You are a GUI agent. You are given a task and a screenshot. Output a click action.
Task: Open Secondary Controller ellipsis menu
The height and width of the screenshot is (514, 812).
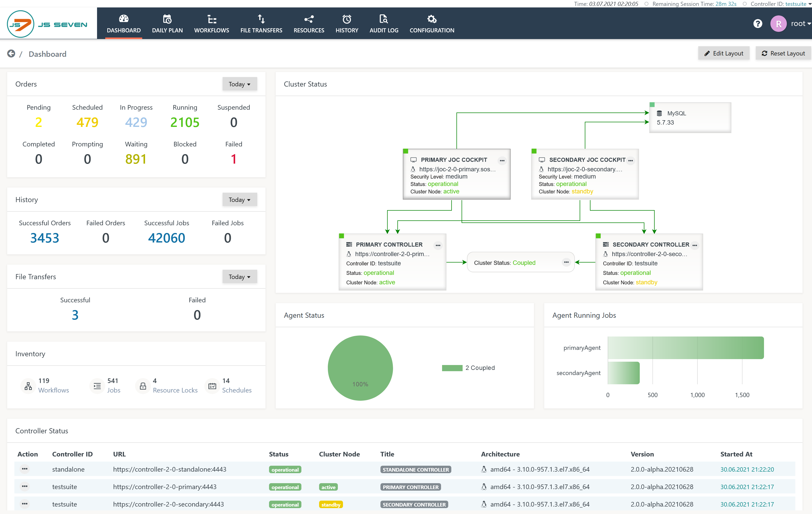pyautogui.click(x=695, y=245)
